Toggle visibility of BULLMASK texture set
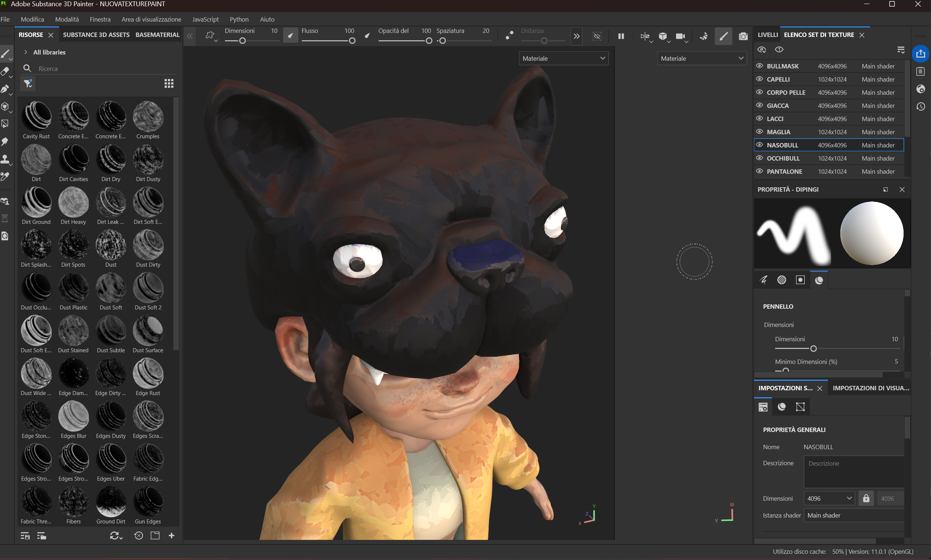The image size is (931, 560). [759, 66]
